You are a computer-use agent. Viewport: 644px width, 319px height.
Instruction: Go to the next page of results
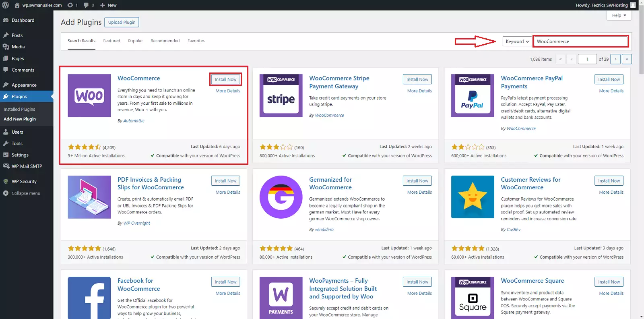coord(615,59)
